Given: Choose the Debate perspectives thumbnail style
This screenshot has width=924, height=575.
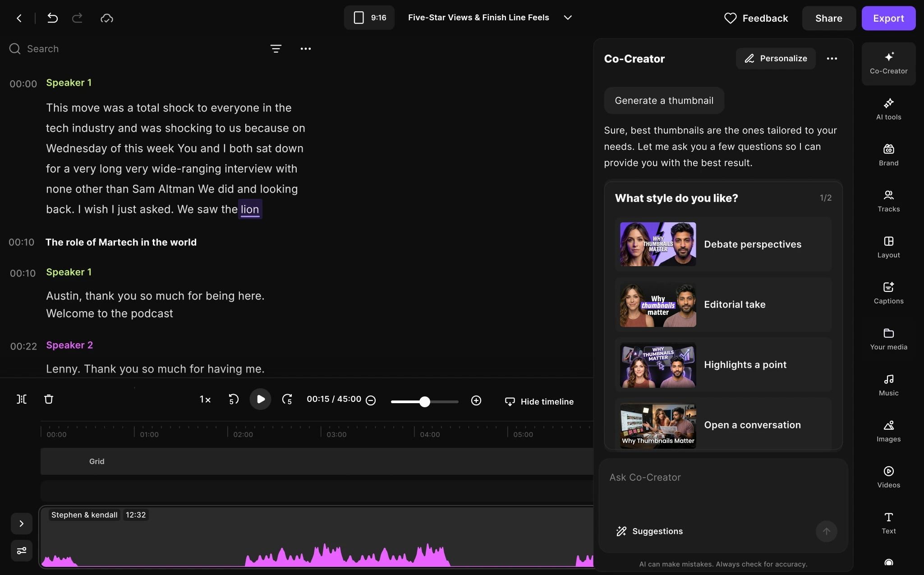Looking at the screenshot, I should click(x=723, y=244).
